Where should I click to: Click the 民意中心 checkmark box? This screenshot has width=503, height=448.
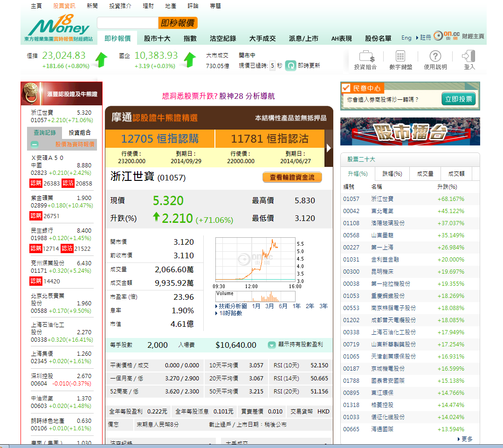[x=345, y=88]
